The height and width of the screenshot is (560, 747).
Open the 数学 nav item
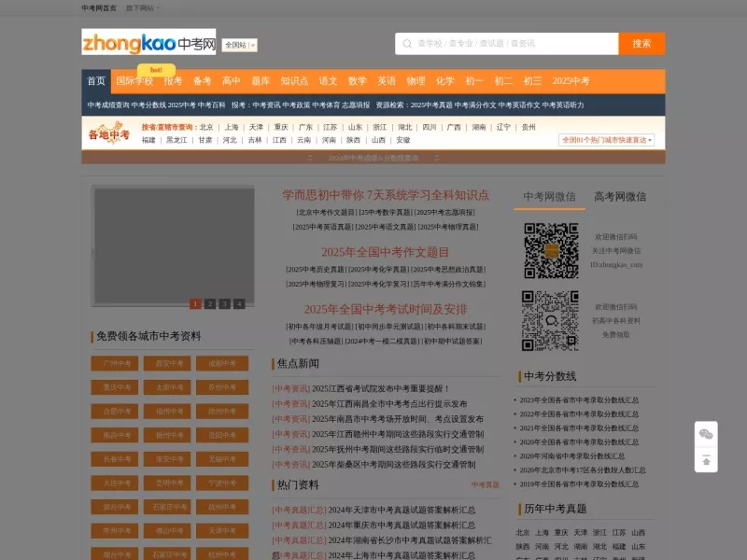click(x=358, y=81)
